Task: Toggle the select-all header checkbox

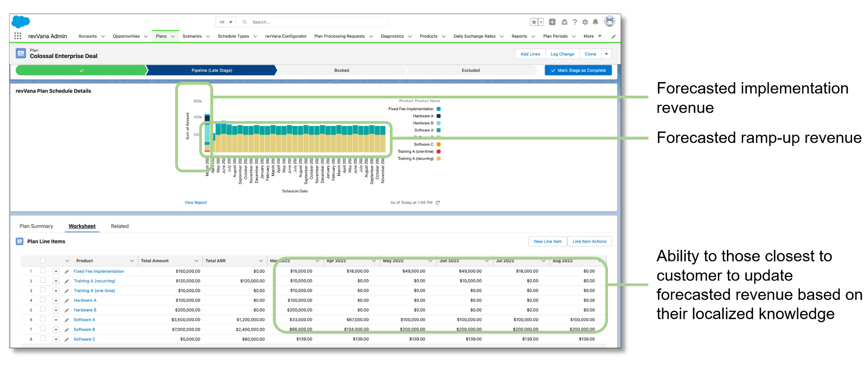Action: pos(43,261)
